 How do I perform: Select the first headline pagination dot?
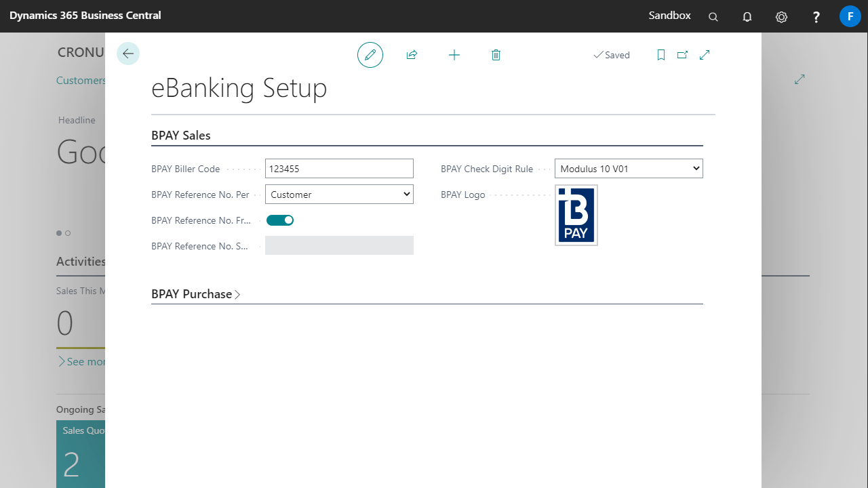[59, 233]
